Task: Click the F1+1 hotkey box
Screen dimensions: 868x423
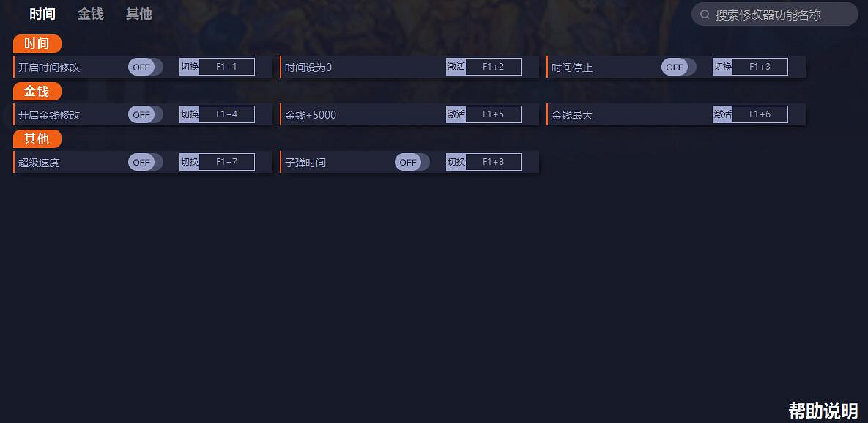Action: tap(227, 67)
